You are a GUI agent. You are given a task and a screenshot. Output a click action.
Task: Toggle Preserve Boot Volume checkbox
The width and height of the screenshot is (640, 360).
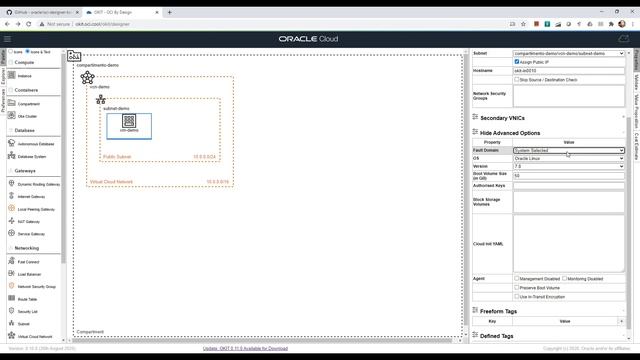517,287
